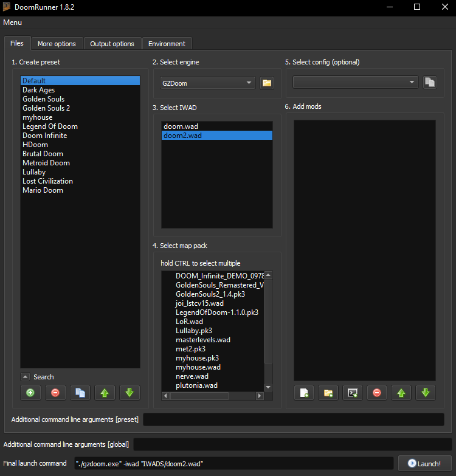
Task: Select the Golden Souls 2 preset
Action: coord(80,108)
